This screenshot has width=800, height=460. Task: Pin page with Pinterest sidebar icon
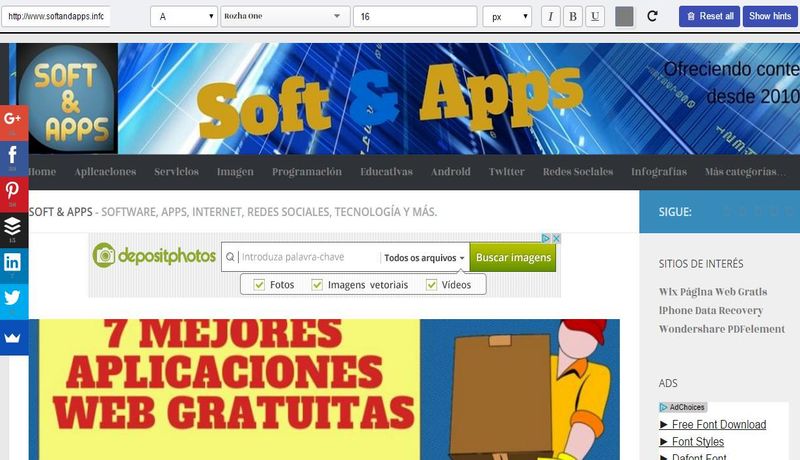point(14,194)
